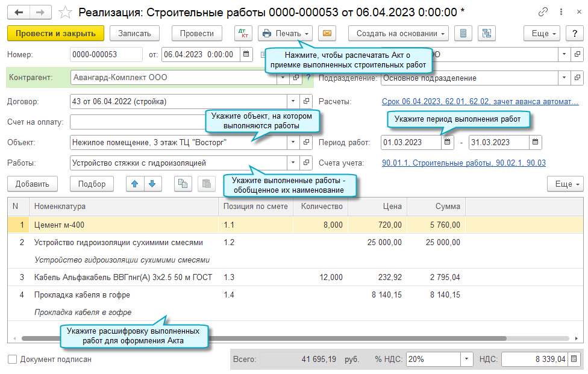Open the Подразделение record with its open icon
The height and width of the screenshot is (374, 588).
tap(577, 78)
